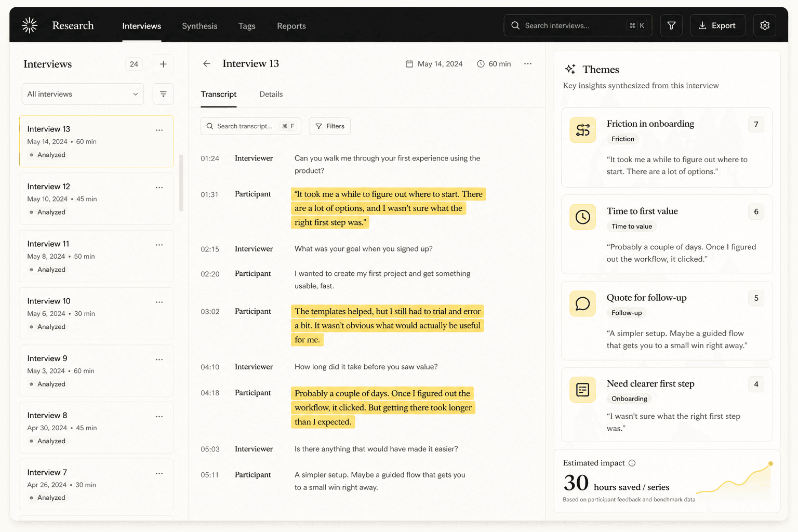The width and height of the screenshot is (798, 532).
Task: Click the 05:11 transcript timestamp
Action: pyautogui.click(x=209, y=475)
